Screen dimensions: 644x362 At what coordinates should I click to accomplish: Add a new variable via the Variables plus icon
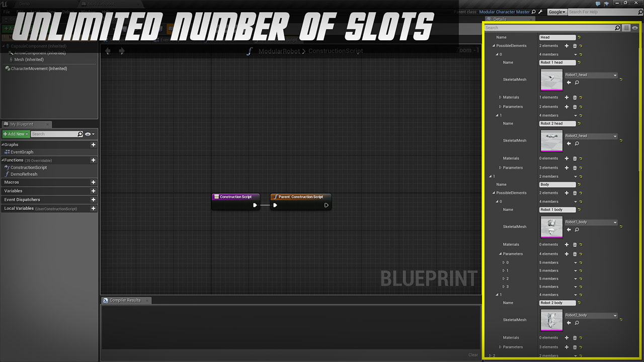click(93, 191)
